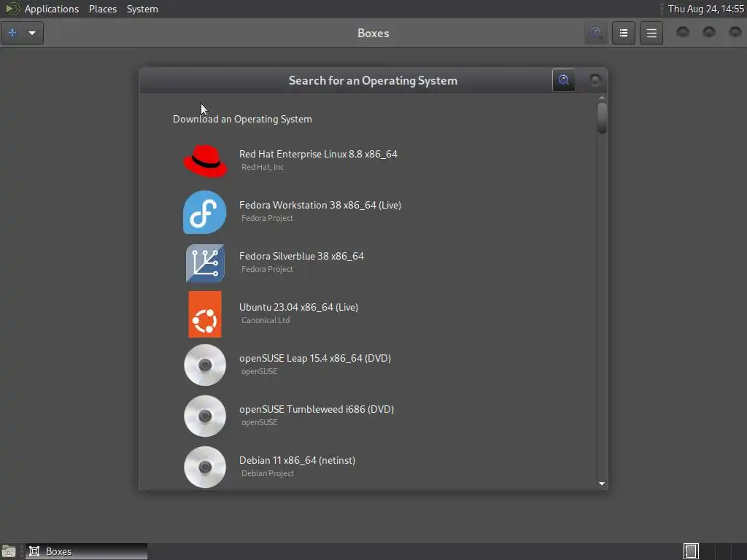Open the Applications menu

point(52,9)
